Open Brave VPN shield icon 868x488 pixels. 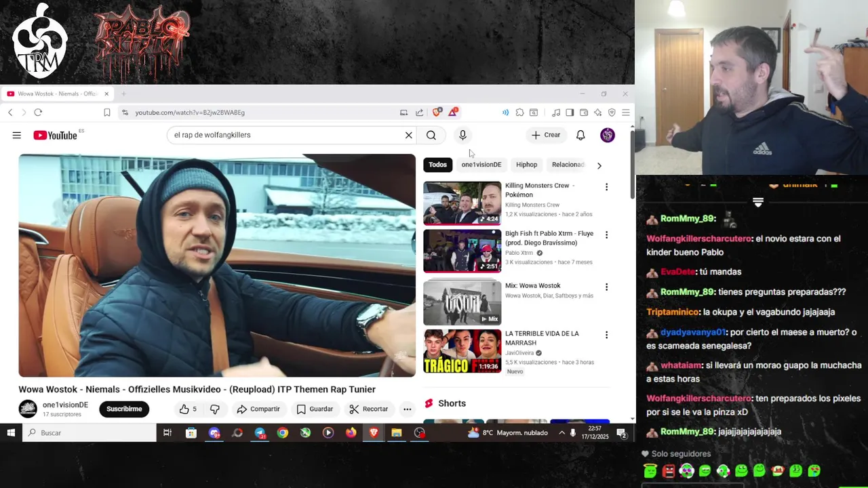pyautogui.click(x=612, y=113)
